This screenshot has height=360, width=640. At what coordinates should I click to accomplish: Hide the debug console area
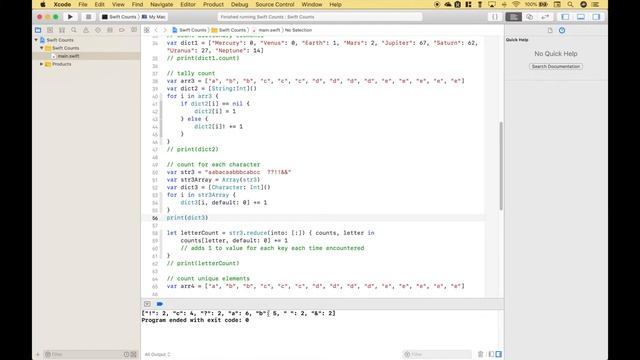[147, 304]
